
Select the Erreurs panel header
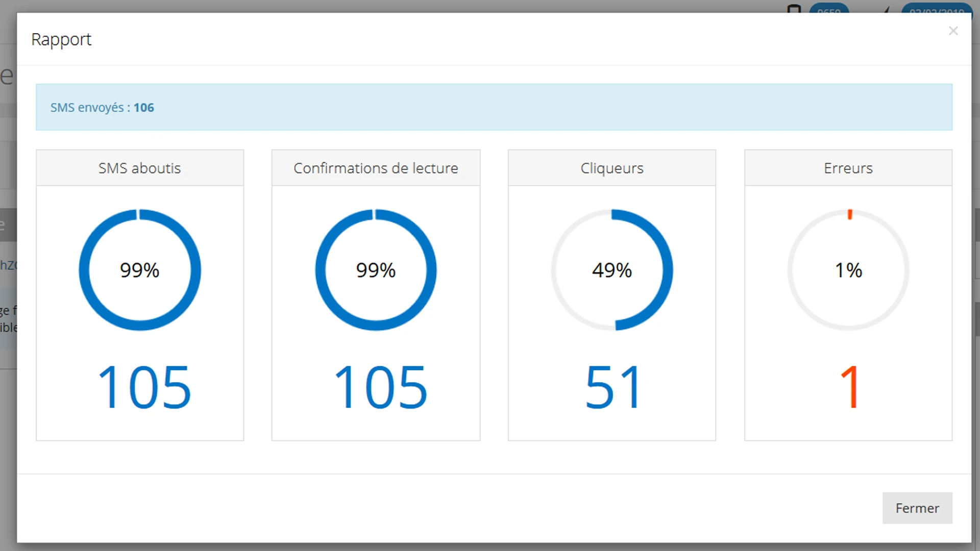[848, 168]
